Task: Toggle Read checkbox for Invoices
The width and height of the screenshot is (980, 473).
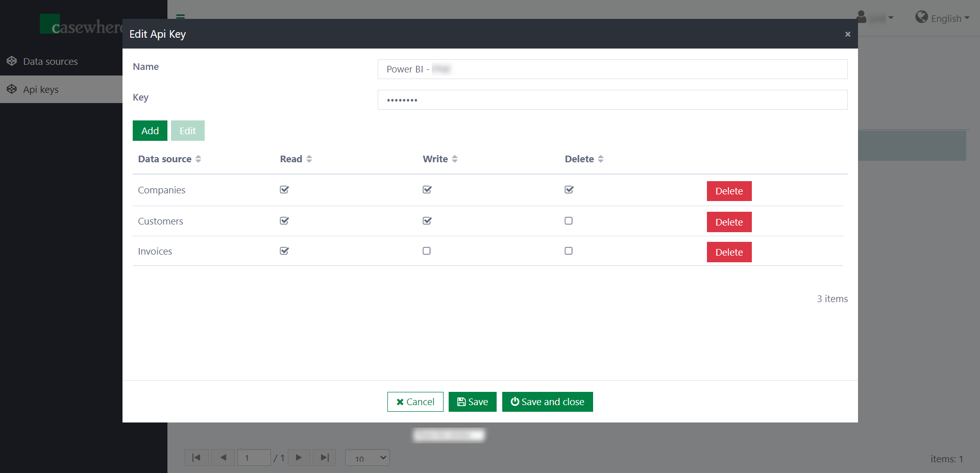Action: [284, 251]
